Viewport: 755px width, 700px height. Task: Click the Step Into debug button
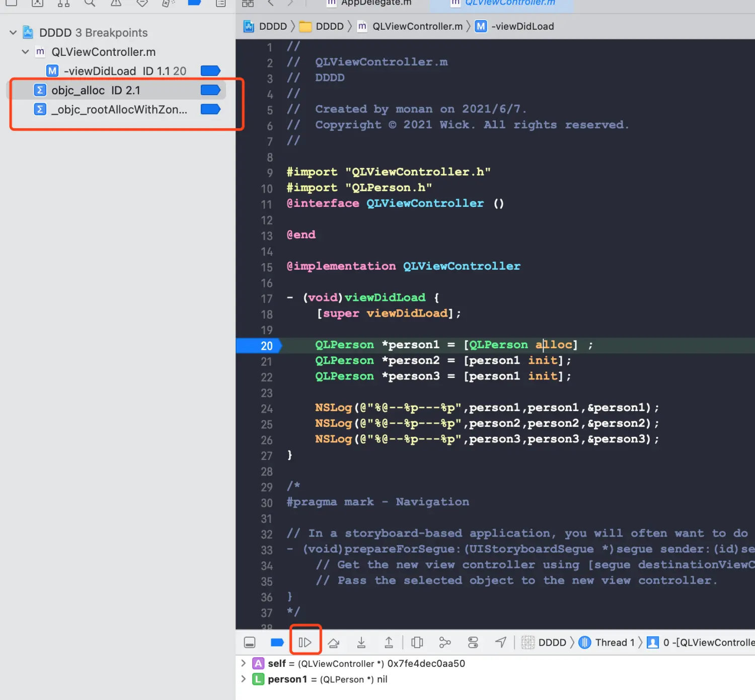pyautogui.click(x=361, y=642)
